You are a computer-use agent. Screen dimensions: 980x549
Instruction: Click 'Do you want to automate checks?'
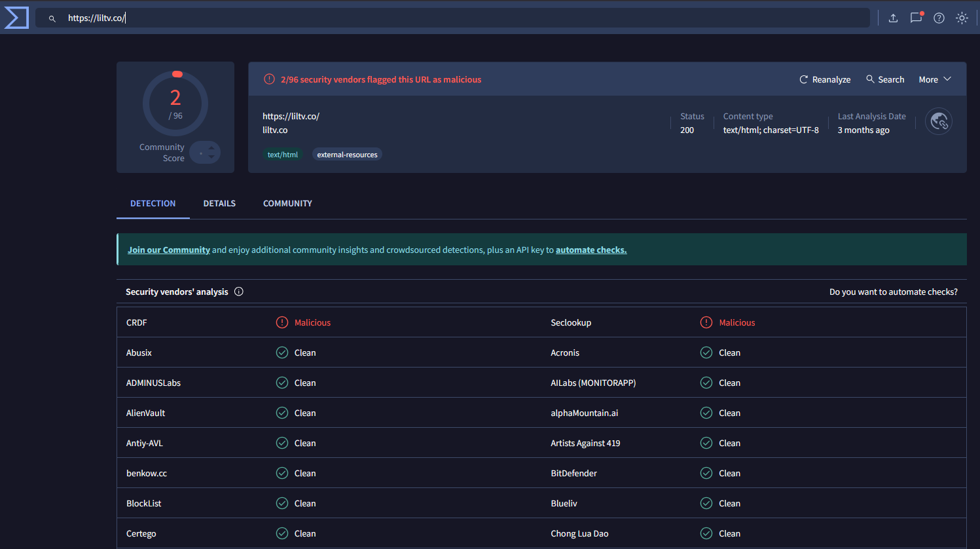point(894,292)
